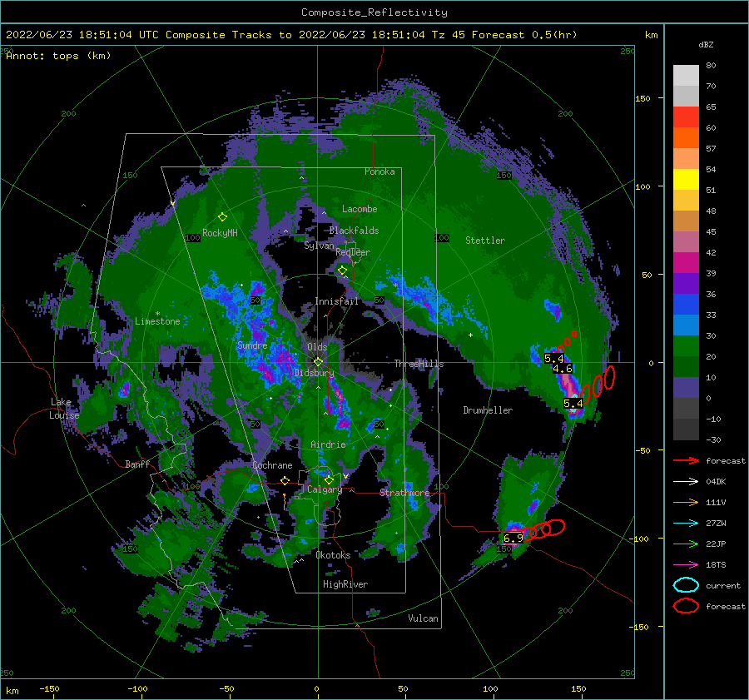
Task: Click the Lake Louise label
Action: click(x=64, y=409)
